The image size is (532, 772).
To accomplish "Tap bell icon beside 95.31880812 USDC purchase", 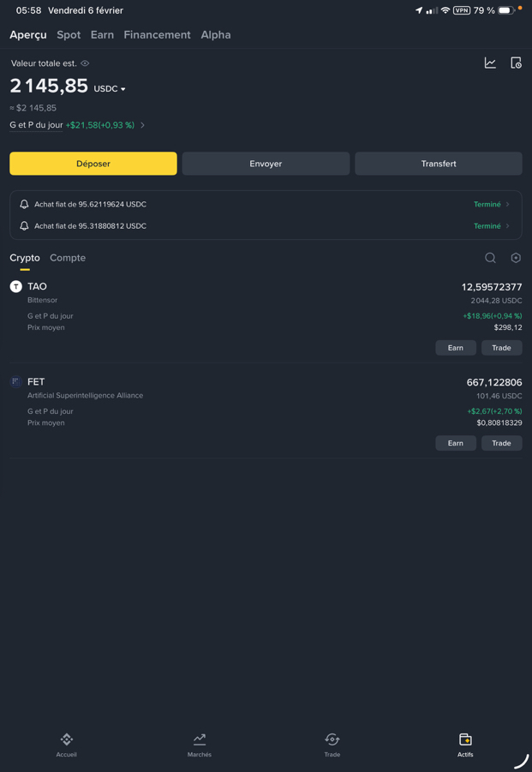I will coord(24,226).
